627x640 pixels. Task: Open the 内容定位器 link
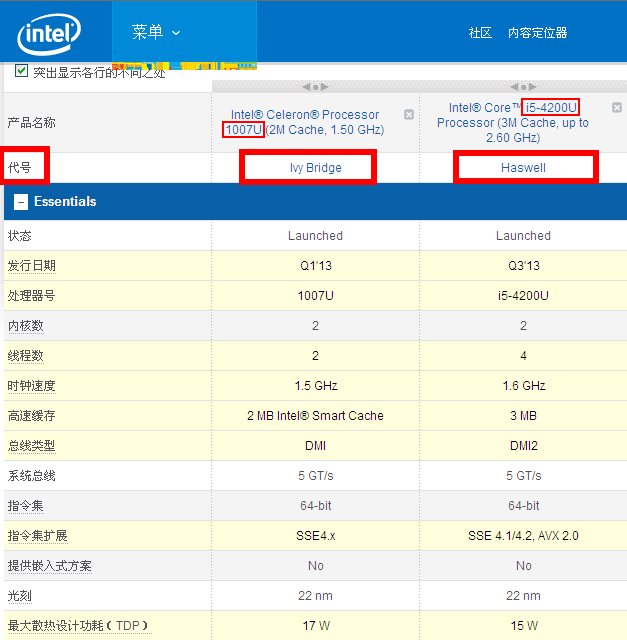(538, 33)
